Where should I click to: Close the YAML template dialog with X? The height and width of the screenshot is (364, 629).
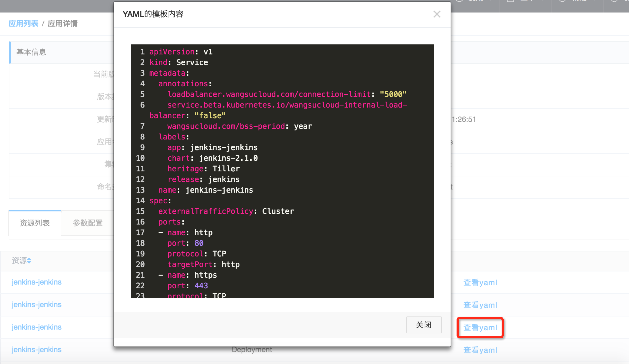pyautogui.click(x=437, y=14)
